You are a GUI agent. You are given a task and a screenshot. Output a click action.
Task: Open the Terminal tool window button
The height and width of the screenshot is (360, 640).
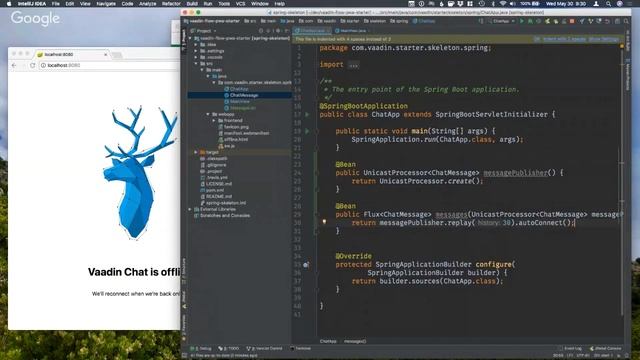pos(300,349)
